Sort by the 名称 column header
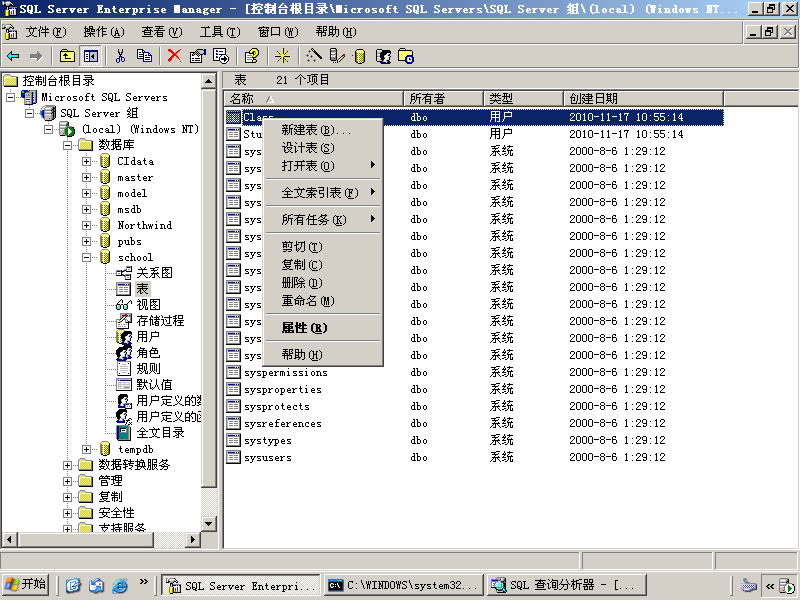Screen dimensions: 800x600 click(313, 98)
